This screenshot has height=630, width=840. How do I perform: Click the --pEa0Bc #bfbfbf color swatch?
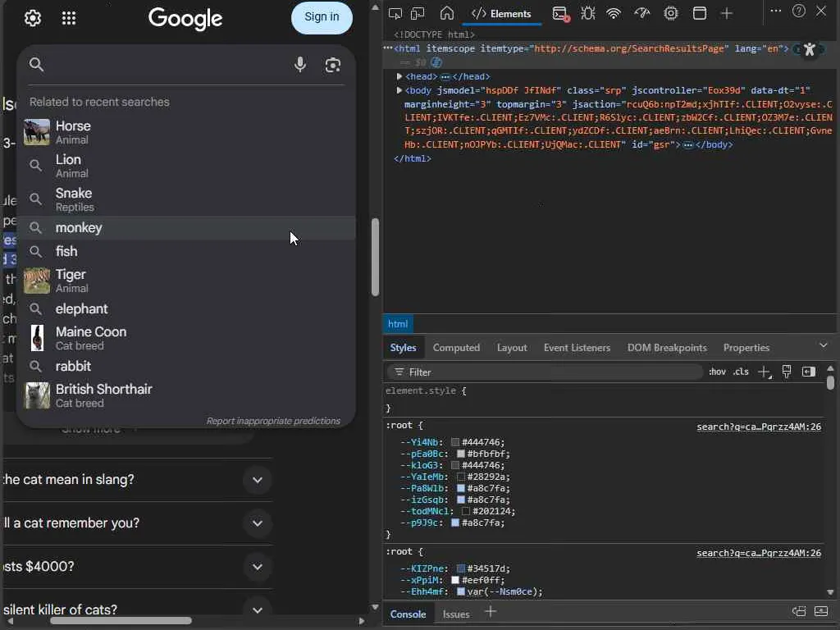460,454
